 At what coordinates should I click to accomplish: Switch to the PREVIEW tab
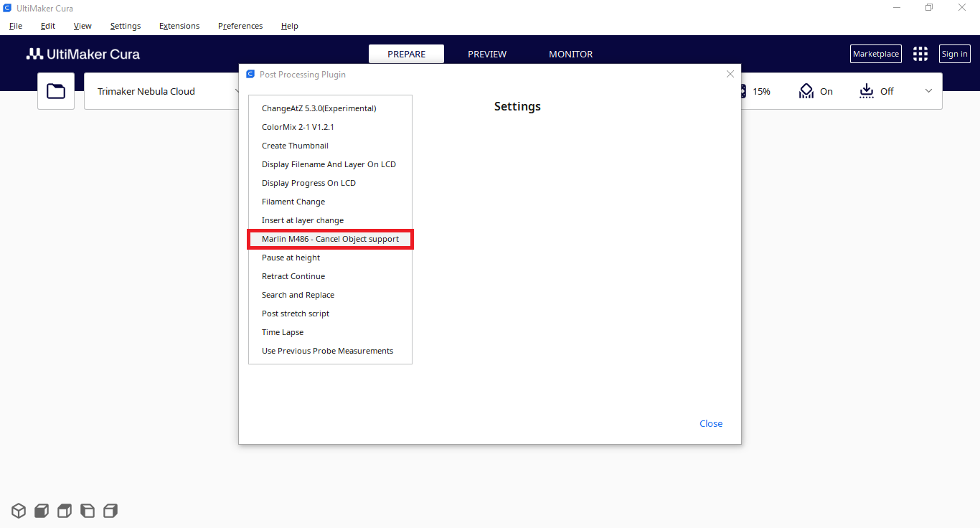point(487,54)
